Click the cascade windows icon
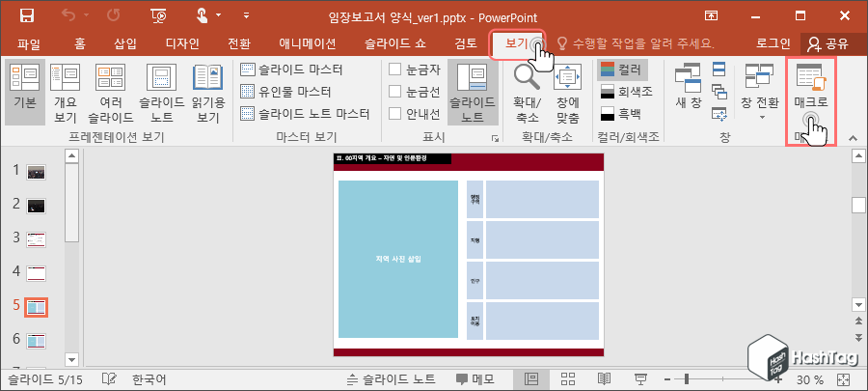The image size is (868, 391). [x=719, y=92]
